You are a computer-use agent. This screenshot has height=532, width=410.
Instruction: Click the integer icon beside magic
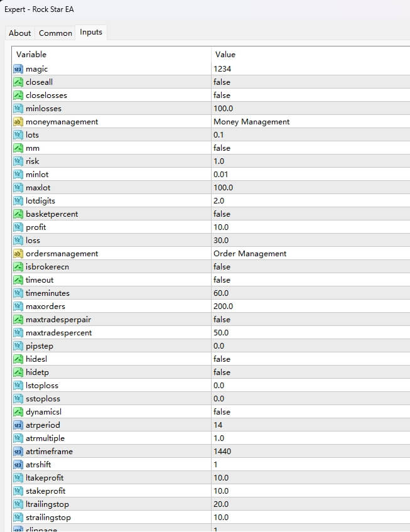click(18, 69)
